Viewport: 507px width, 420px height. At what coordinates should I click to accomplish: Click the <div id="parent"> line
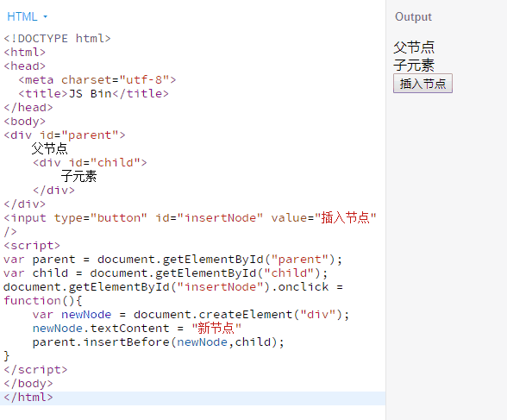65,135
